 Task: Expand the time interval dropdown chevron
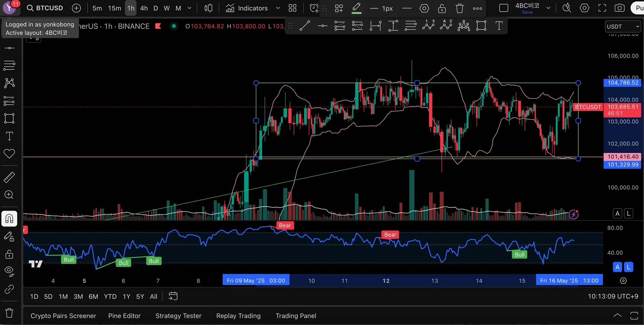pyautogui.click(x=190, y=8)
